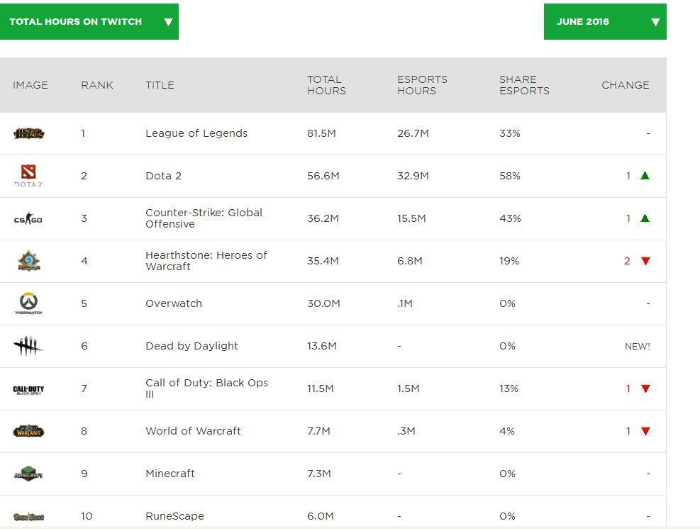Click the Dota 2 logo image
This screenshot has width=700, height=529.
29,175
